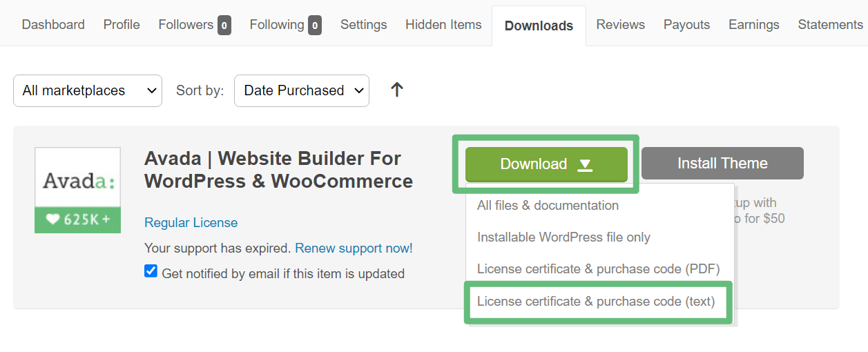Open the Settings tab

(x=363, y=25)
